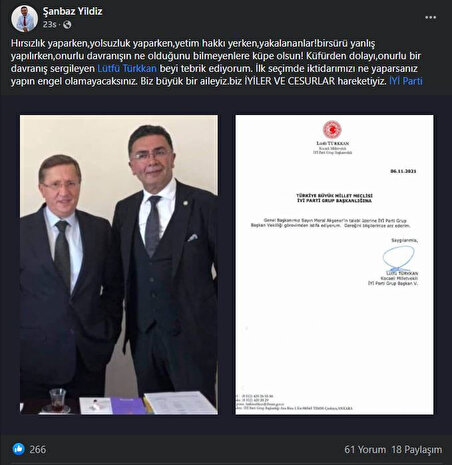Show the 266 reactions list
Image resolution: width=452 pixels, height=465 pixels.
pyautogui.click(x=38, y=449)
